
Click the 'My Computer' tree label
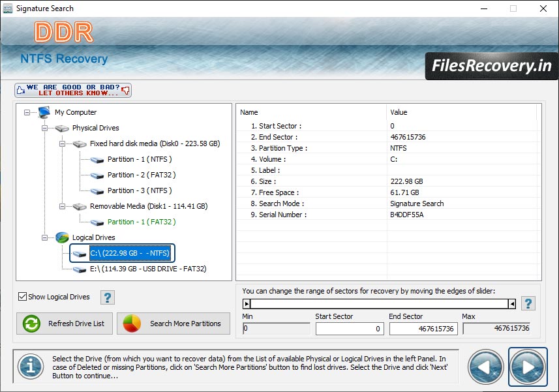click(x=76, y=112)
